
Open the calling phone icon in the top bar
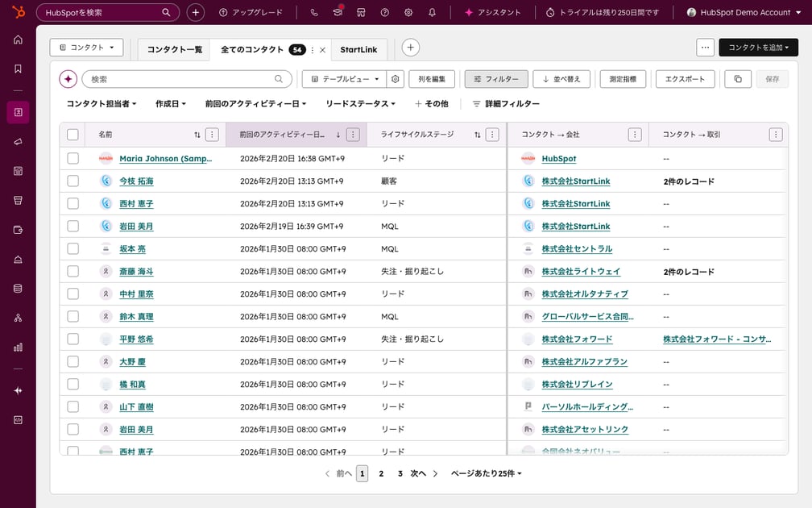313,12
